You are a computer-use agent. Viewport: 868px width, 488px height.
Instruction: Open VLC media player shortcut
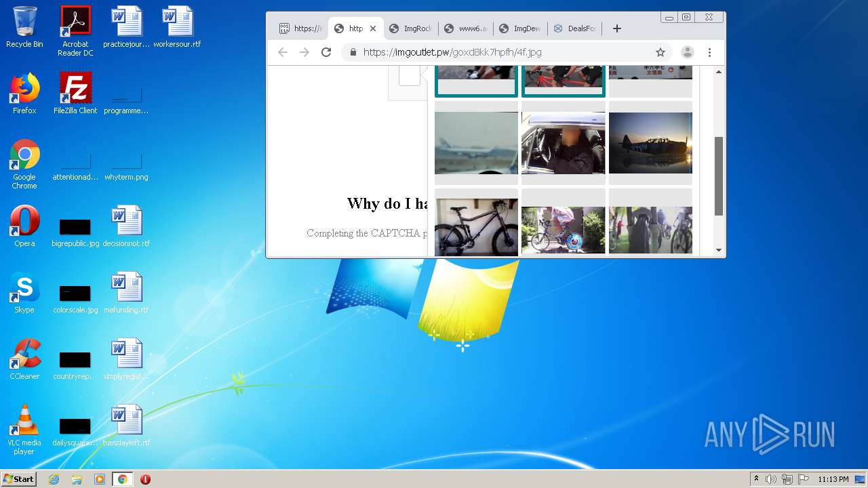point(24,430)
